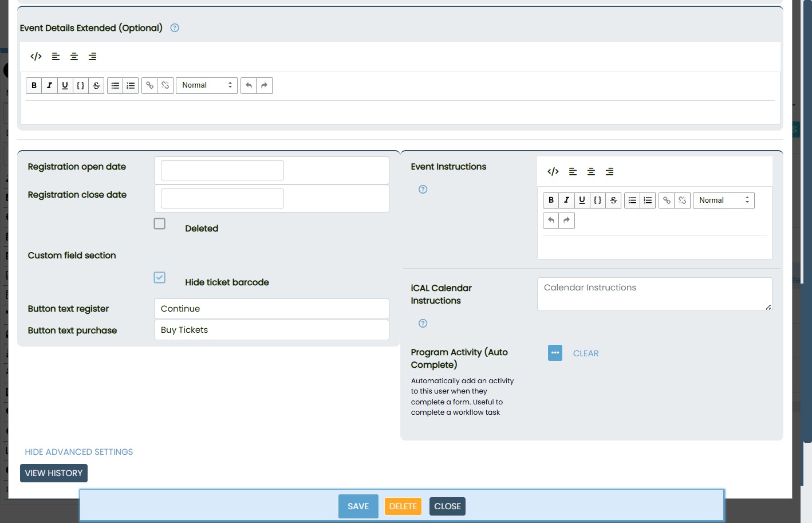Insert numbered list in Event Details Extended
This screenshot has width=812, height=523.
(131, 85)
